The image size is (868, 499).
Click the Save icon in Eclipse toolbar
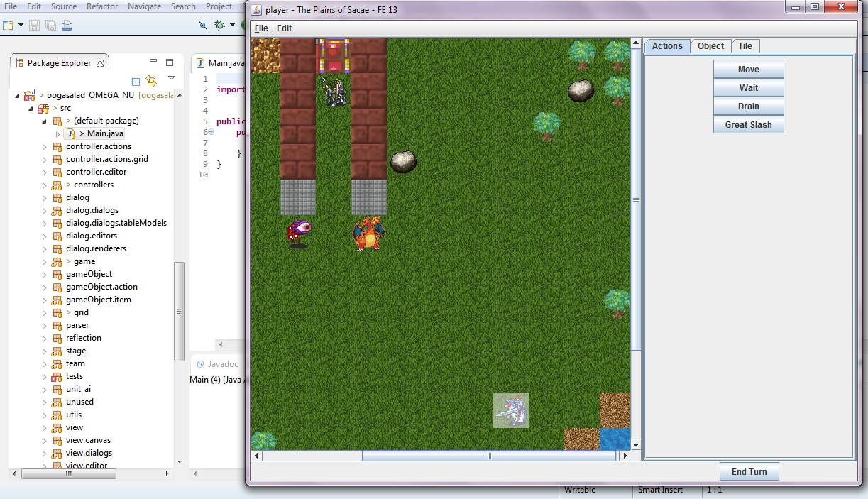(35, 26)
